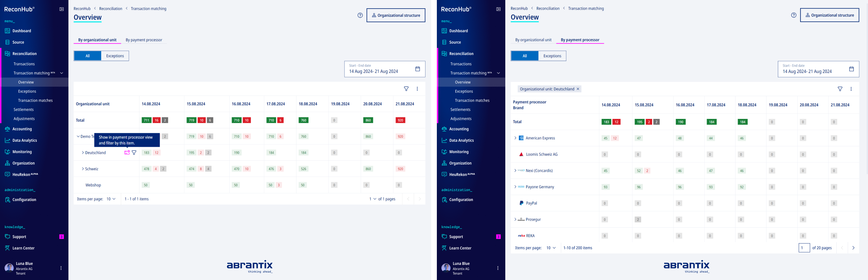Open Items per page dropdown in right table
This screenshot has width=868, height=280.
click(551, 248)
